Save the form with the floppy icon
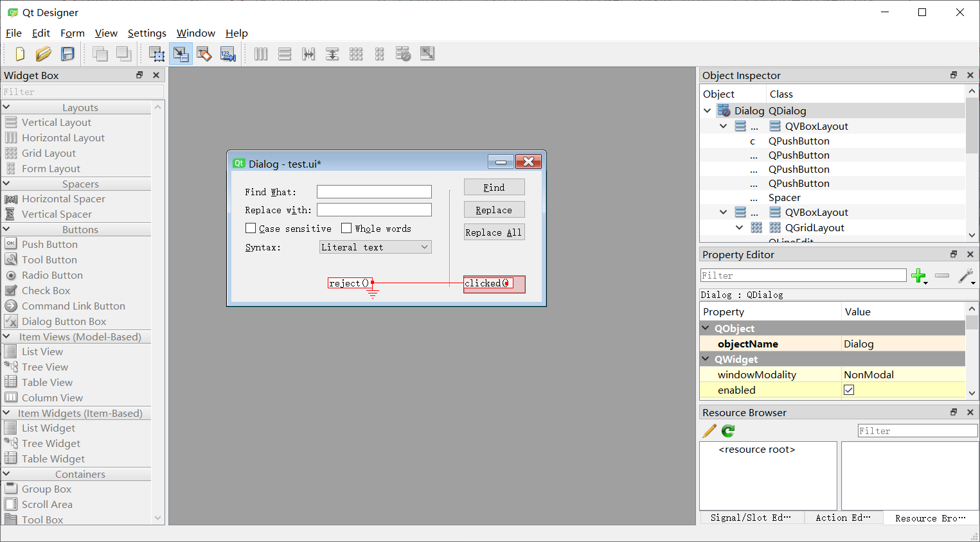Viewport: 980px width, 542px height. [x=67, y=54]
